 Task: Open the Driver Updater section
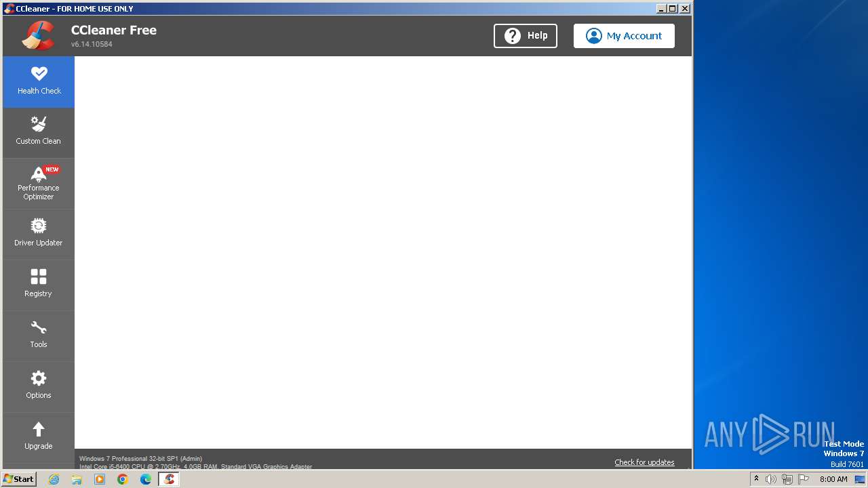click(x=39, y=235)
